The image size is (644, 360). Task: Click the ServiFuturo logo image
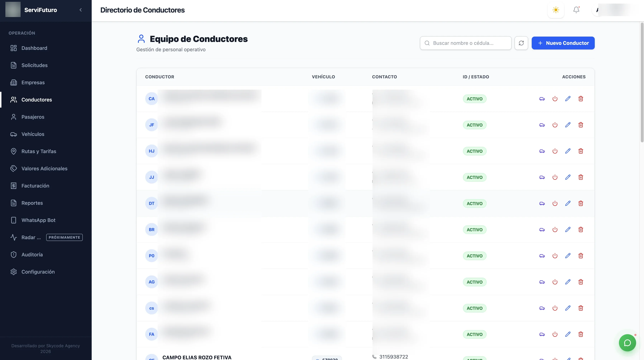[13, 10]
